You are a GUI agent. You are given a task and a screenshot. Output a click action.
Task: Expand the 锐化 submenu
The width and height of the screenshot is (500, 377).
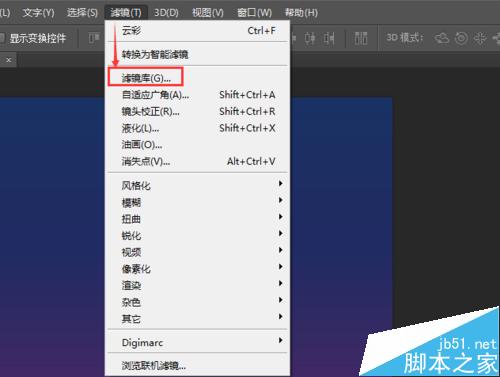coord(197,235)
